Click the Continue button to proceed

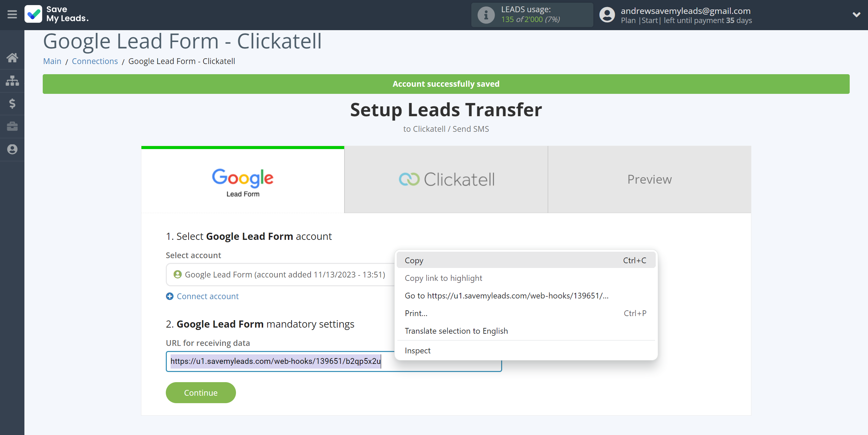point(200,392)
